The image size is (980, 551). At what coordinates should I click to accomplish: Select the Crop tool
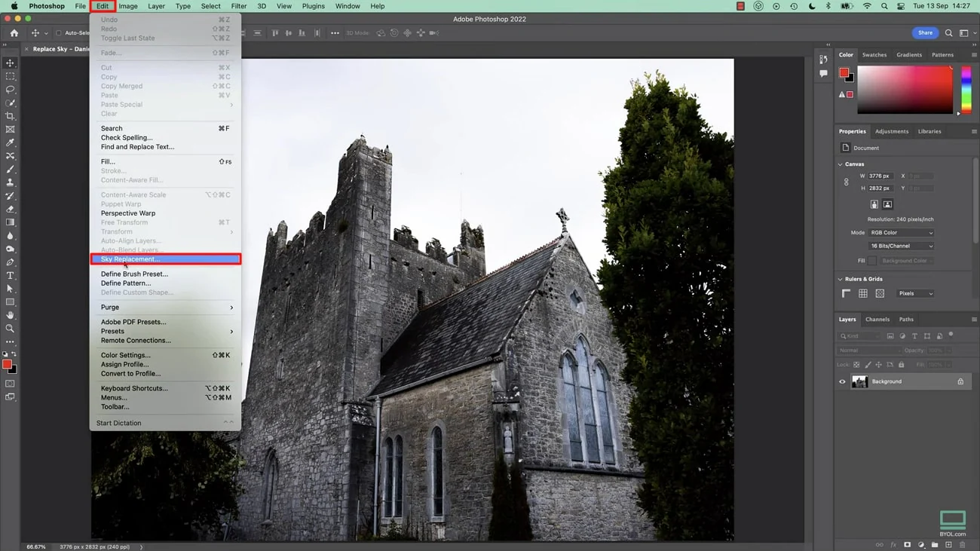coord(10,116)
